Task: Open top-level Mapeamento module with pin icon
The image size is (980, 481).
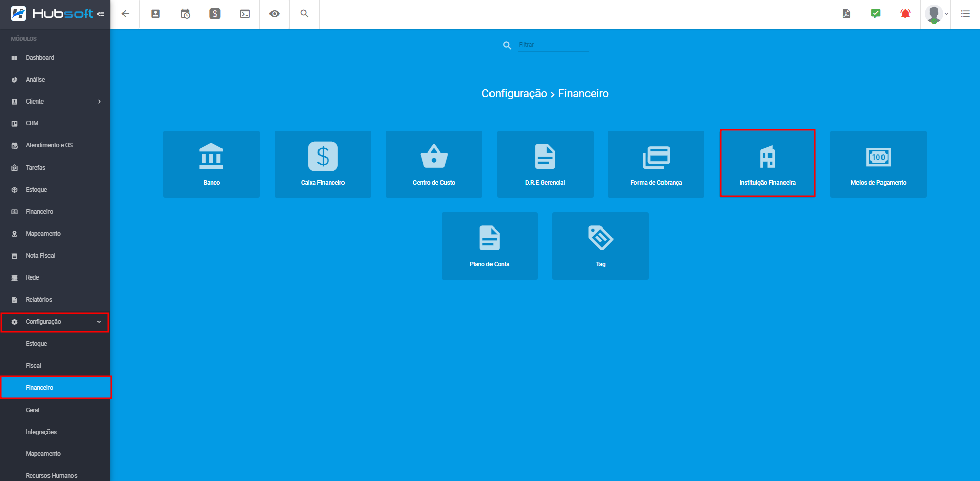Action: pos(55,234)
